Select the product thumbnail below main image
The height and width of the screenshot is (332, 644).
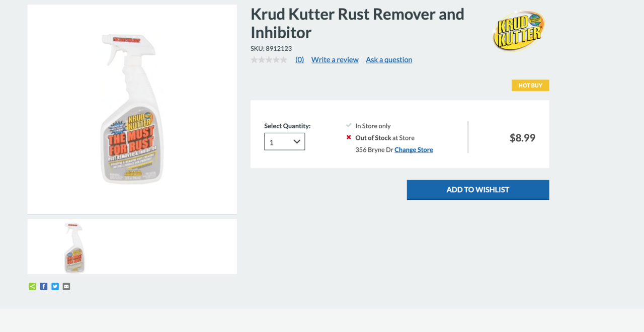click(74, 247)
